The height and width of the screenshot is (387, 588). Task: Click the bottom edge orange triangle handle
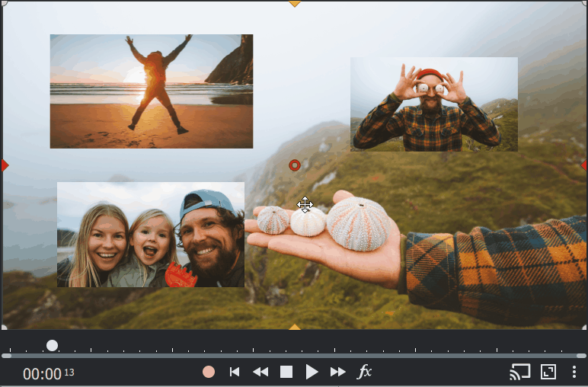[x=295, y=327]
